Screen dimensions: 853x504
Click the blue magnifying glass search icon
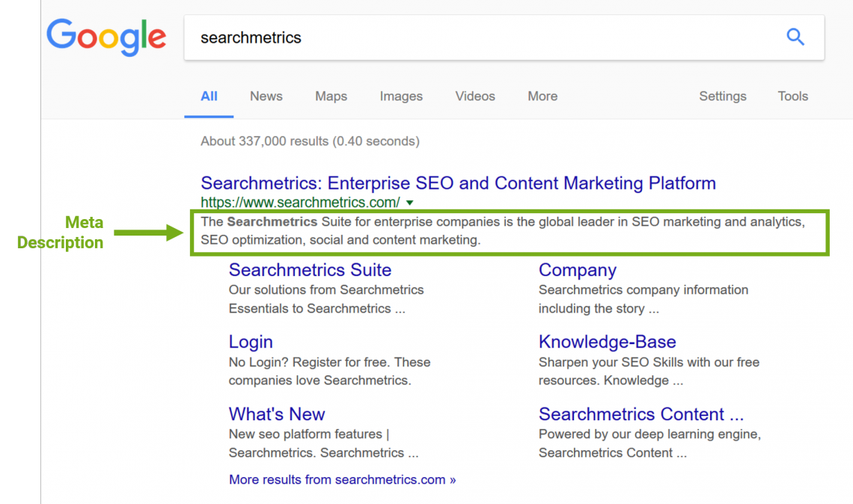795,37
